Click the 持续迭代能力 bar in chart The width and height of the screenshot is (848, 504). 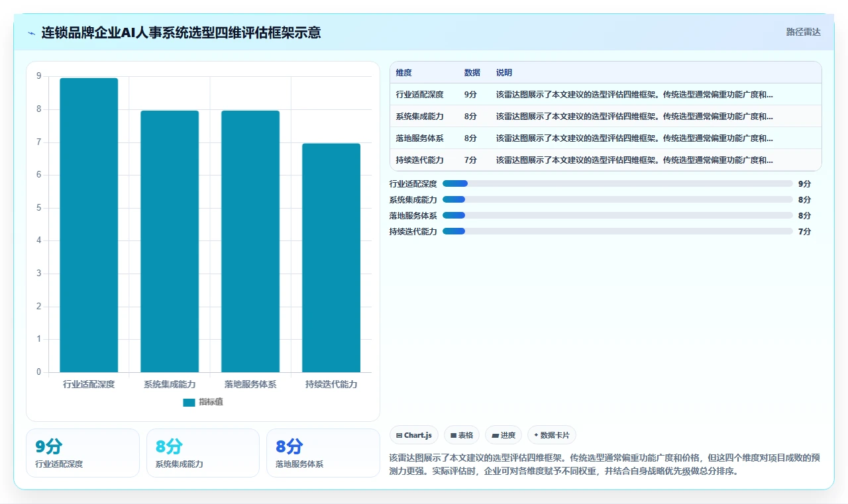pos(331,258)
